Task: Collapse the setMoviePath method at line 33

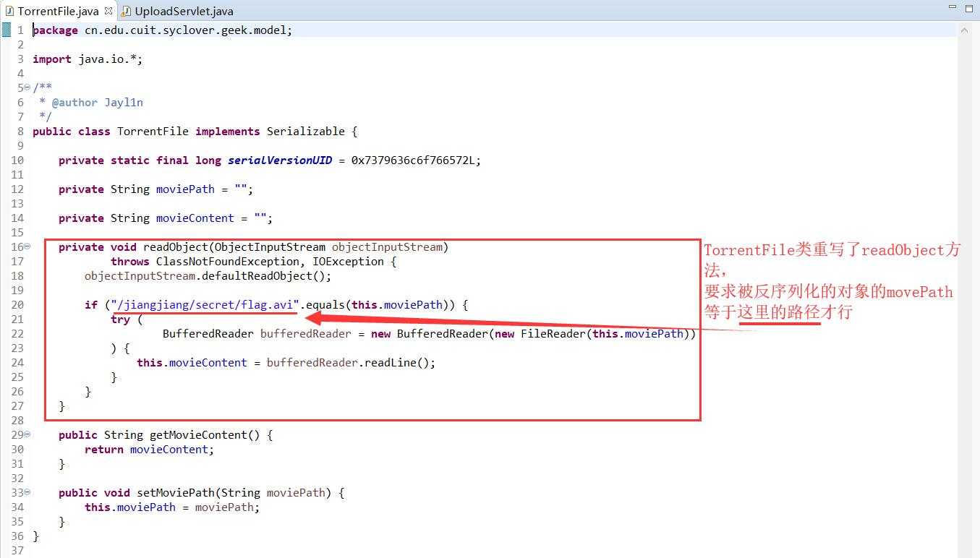Action: [x=27, y=492]
